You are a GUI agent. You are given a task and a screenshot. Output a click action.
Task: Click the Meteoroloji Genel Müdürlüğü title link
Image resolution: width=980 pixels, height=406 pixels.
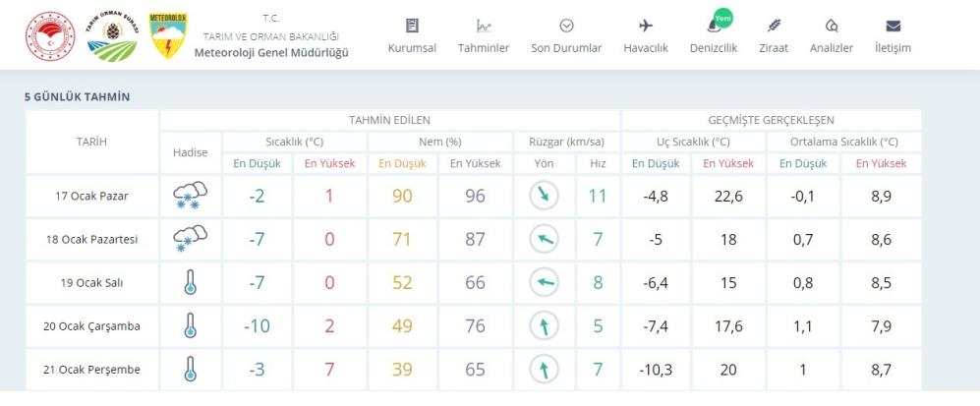tap(271, 52)
